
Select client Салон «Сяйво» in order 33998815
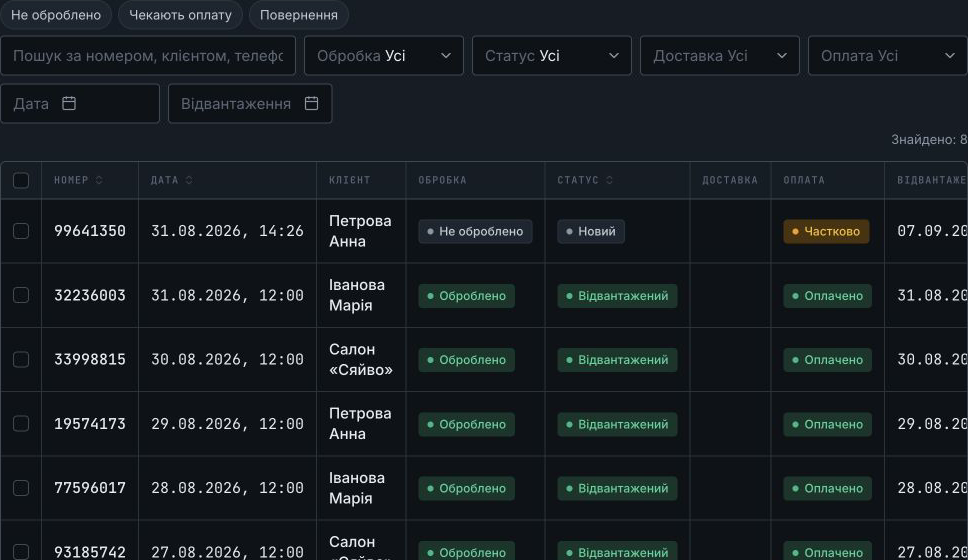point(361,359)
